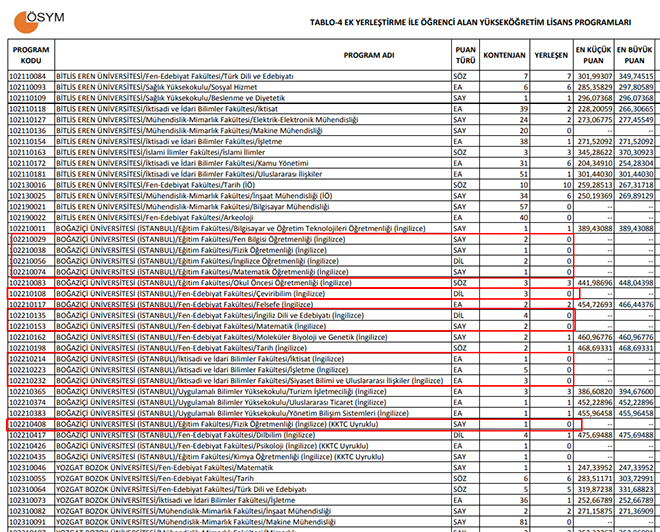Select Boğaziçi İktisat (İngilizce) program
Viewport: 660px width, 532px height.
[200, 359]
